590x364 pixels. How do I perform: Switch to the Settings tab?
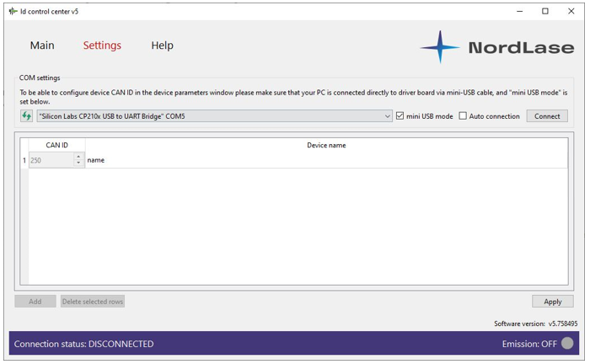102,45
